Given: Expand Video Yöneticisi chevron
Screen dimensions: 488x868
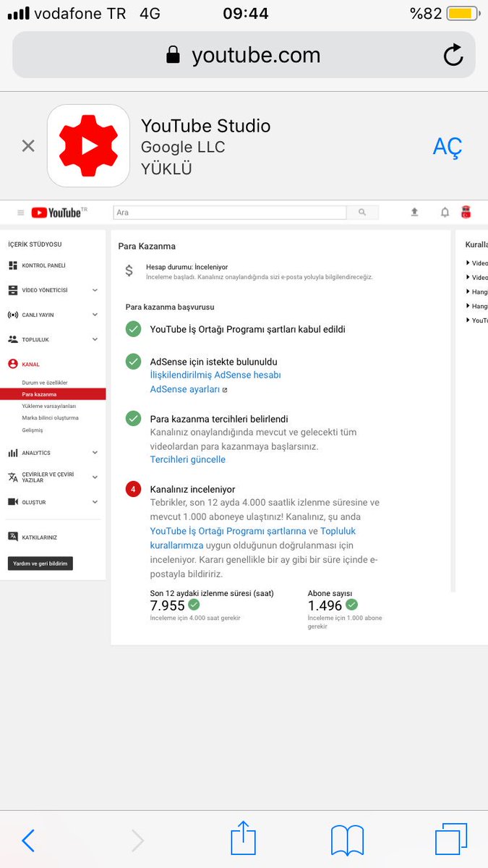Looking at the screenshot, I should tap(95, 290).
